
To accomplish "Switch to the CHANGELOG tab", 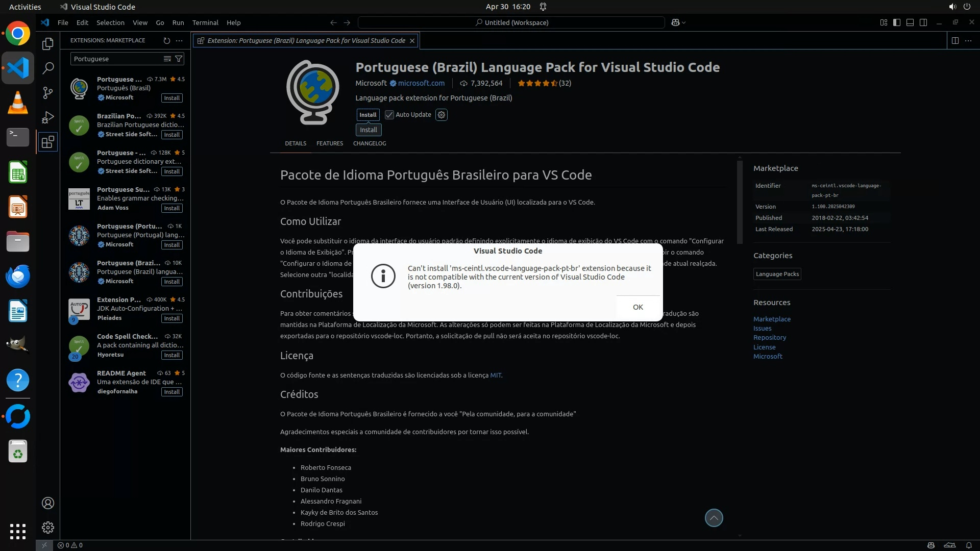I will pos(370,143).
